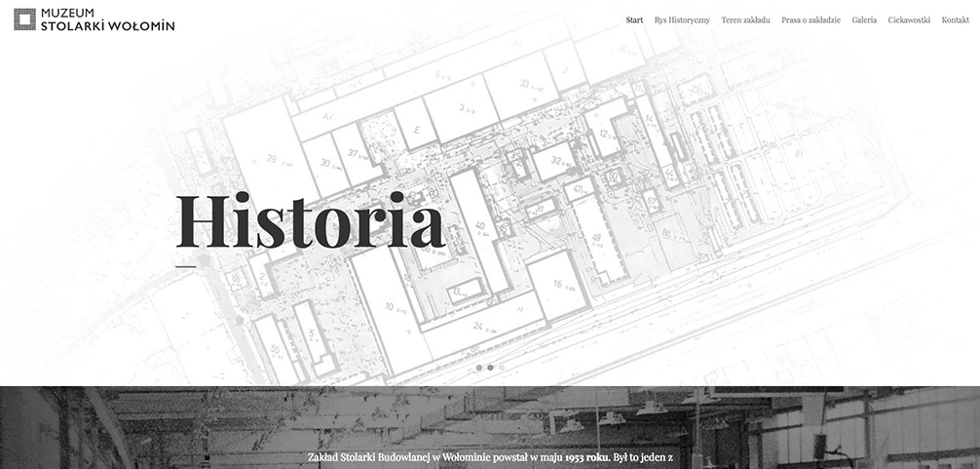Viewport: 980px width, 469px height.
Task: Select the middle, active slide indicator dot
Action: coord(490,368)
